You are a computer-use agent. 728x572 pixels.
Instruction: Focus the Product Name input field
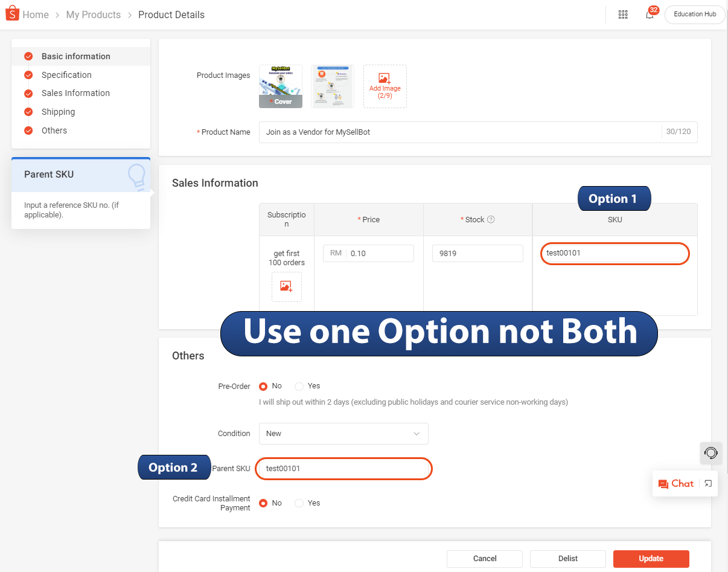coord(478,132)
